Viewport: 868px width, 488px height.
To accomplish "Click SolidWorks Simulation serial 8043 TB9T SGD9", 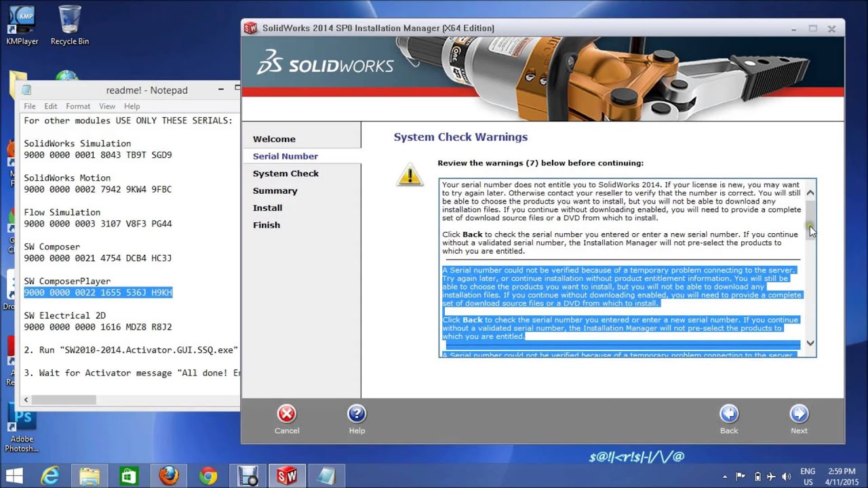I will click(98, 155).
